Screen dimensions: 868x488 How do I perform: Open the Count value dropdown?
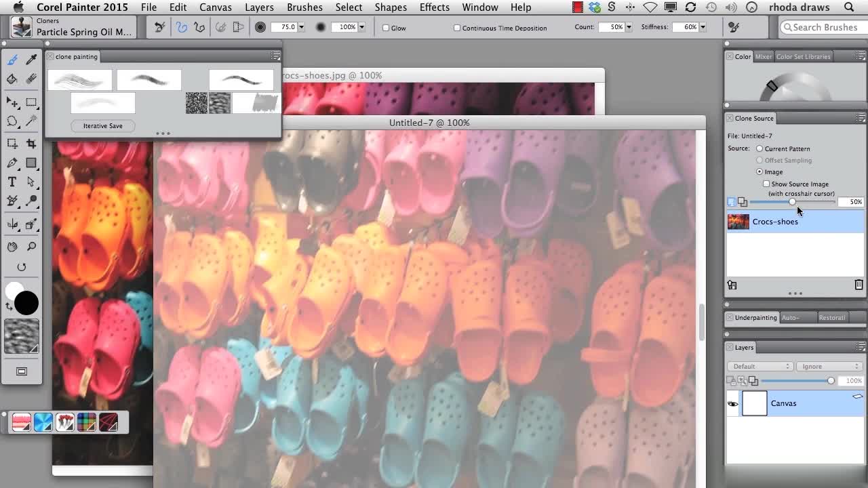coord(629,27)
